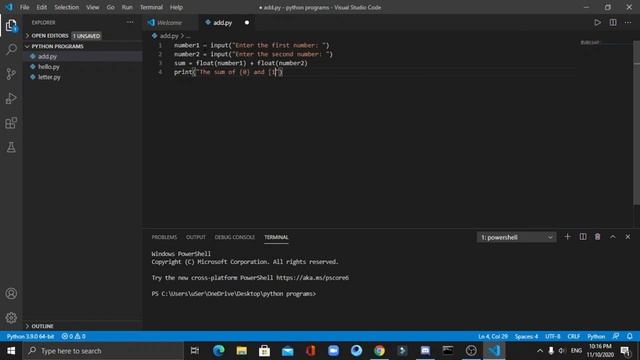Open the Go menu

coord(110,7)
